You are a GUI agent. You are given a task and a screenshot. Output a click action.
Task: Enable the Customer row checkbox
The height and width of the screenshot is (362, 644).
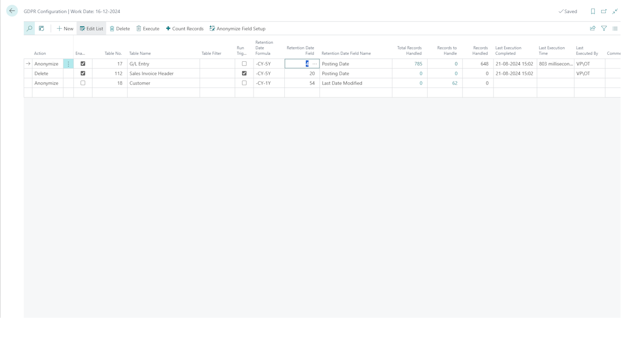[x=83, y=83]
